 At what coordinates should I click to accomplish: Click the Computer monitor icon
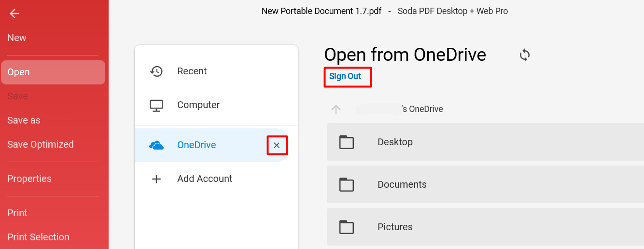click(156, 105)
